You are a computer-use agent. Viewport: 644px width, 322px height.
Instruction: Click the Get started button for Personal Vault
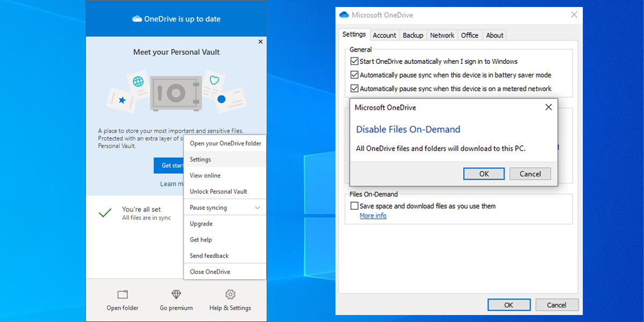[169, 165]
